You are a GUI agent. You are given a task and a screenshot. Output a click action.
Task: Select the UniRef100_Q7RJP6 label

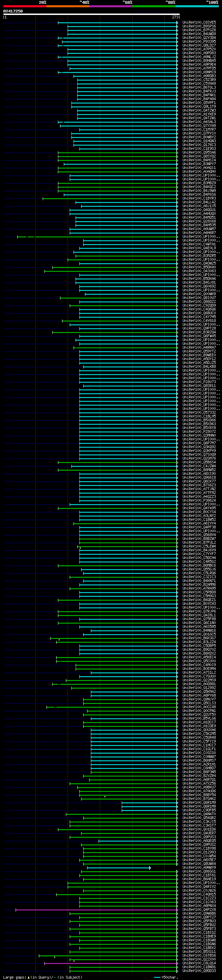[199, 612]
